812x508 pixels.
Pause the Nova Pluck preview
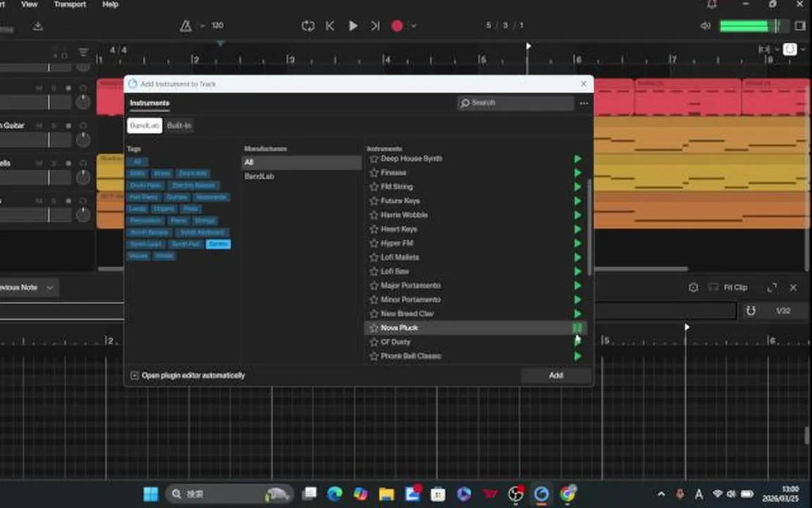[578, 327]
